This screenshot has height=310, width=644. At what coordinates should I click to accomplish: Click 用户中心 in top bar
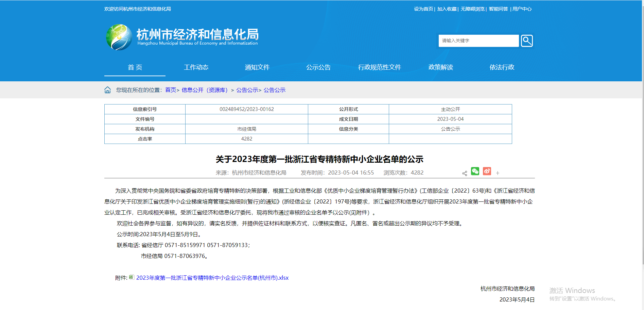(x=522, y=9)
